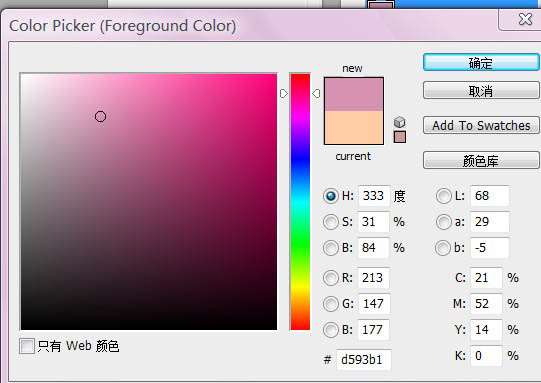Image resolution: width=541 pixels, height=383 pixels.
Task: Select the R red radio button
Action: click(331, 278)
